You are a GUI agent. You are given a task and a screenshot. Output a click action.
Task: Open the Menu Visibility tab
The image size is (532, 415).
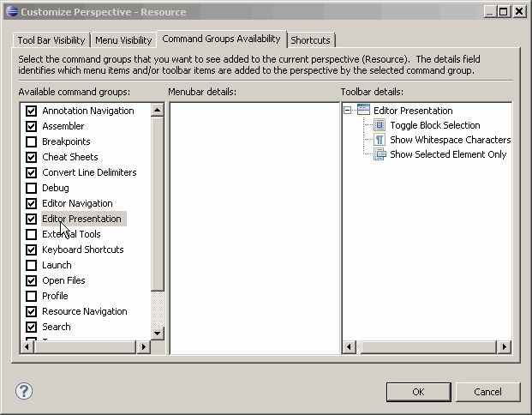click(x=123, y=40)
